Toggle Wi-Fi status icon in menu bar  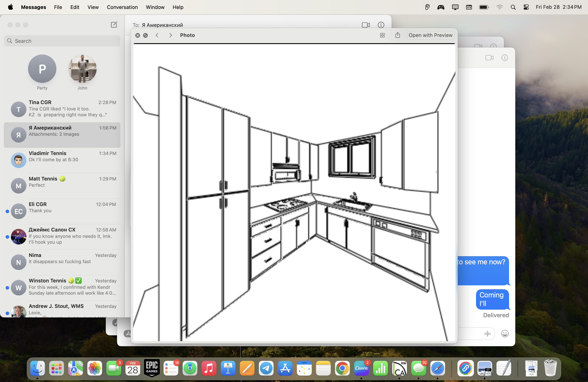(x=499, y=7)
